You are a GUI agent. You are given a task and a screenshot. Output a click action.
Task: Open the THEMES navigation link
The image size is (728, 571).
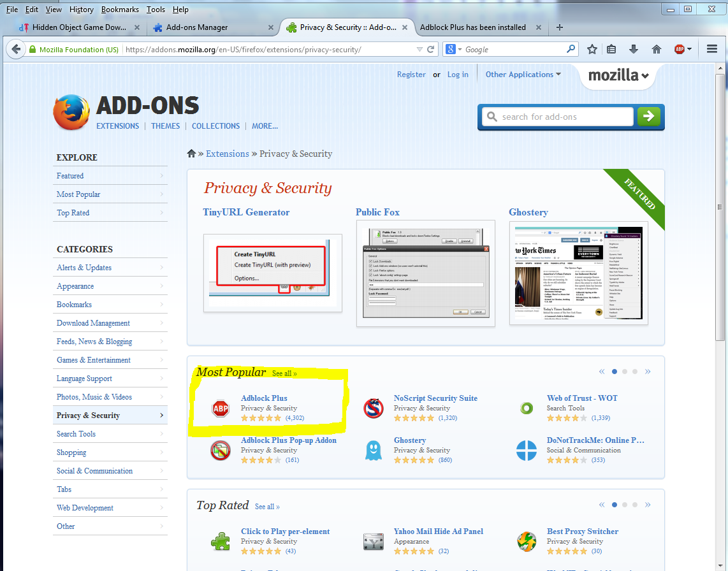pyautogui.click(x=165, y=126)
